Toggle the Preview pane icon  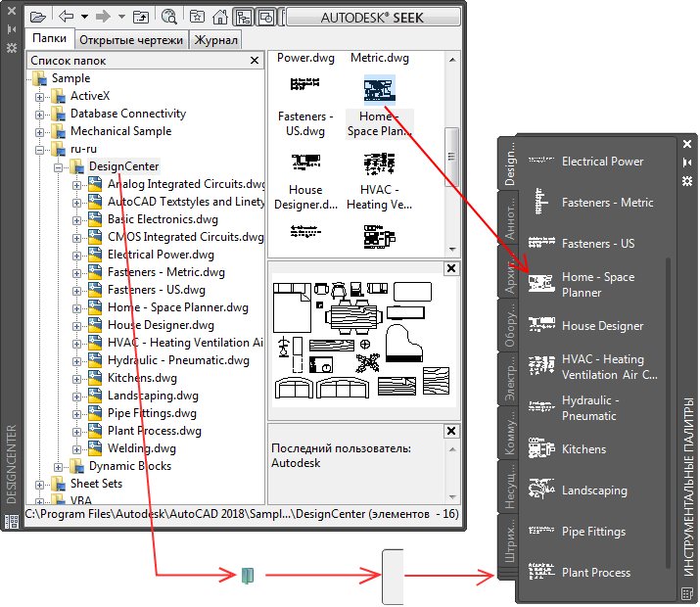266,18
